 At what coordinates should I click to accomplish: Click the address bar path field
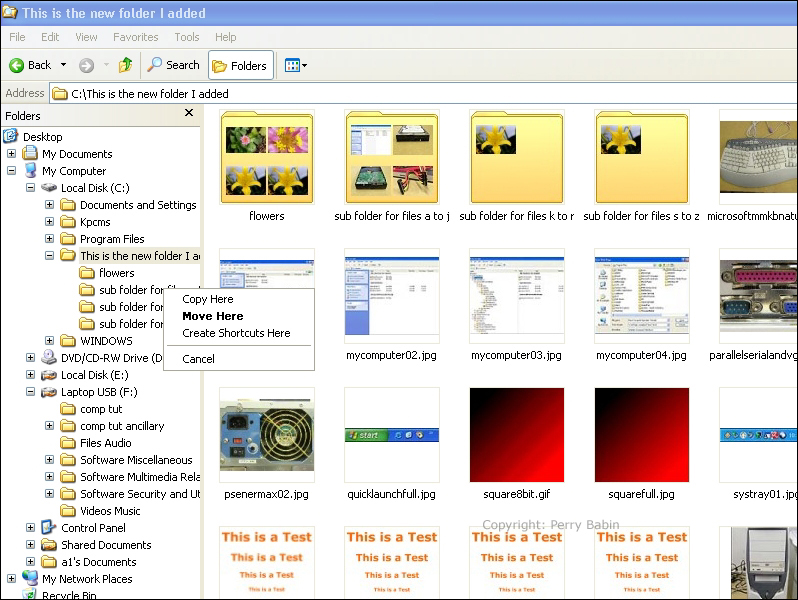click(423, 94)
